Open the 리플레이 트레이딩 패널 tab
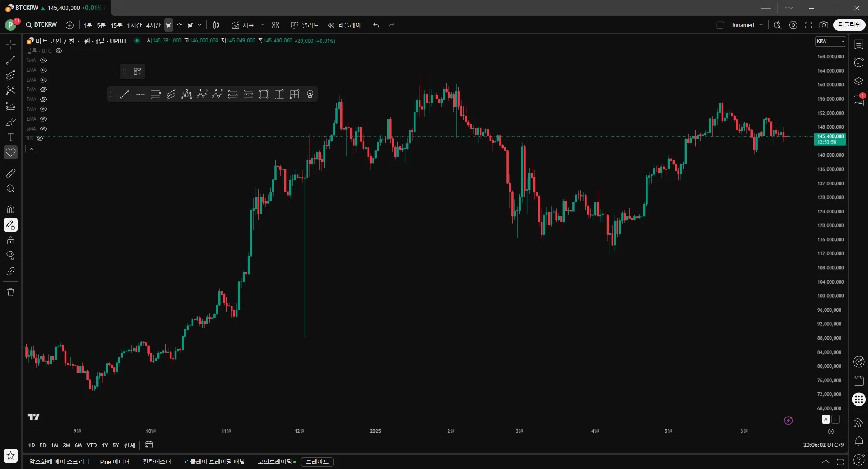This screenshot has height=469, width=868. tap(214, 462)
